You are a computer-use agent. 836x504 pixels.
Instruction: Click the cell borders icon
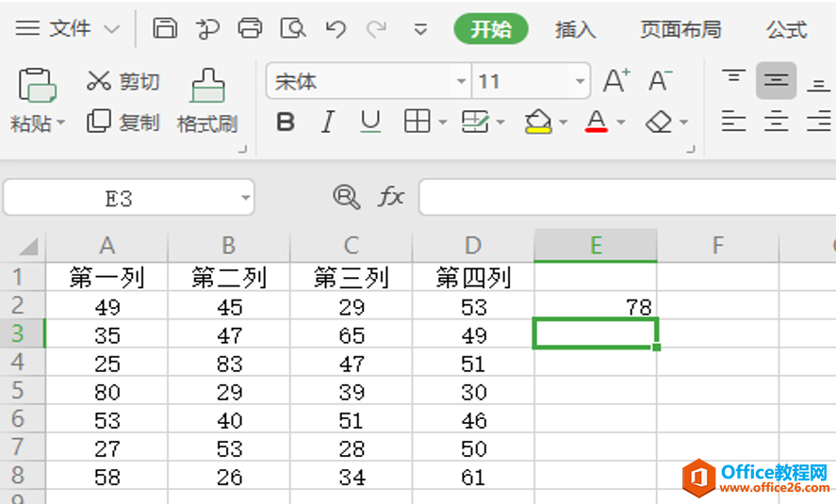coord(417,122)
